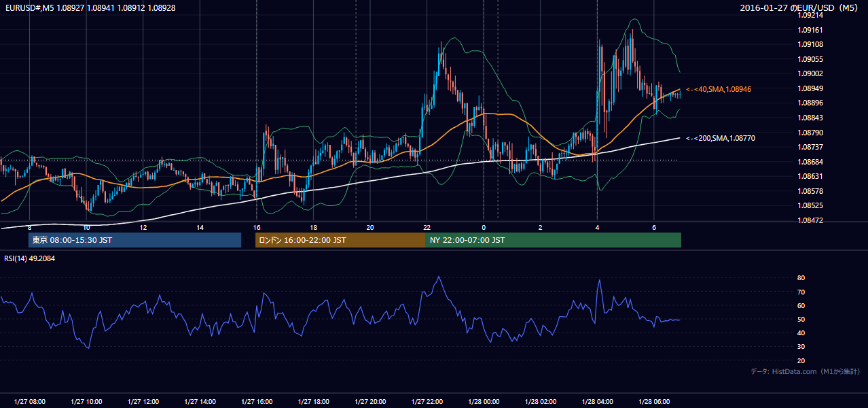868x408 pixels.
Task: Click hour tick 12 under price chart
Action: tap(143, 227)
